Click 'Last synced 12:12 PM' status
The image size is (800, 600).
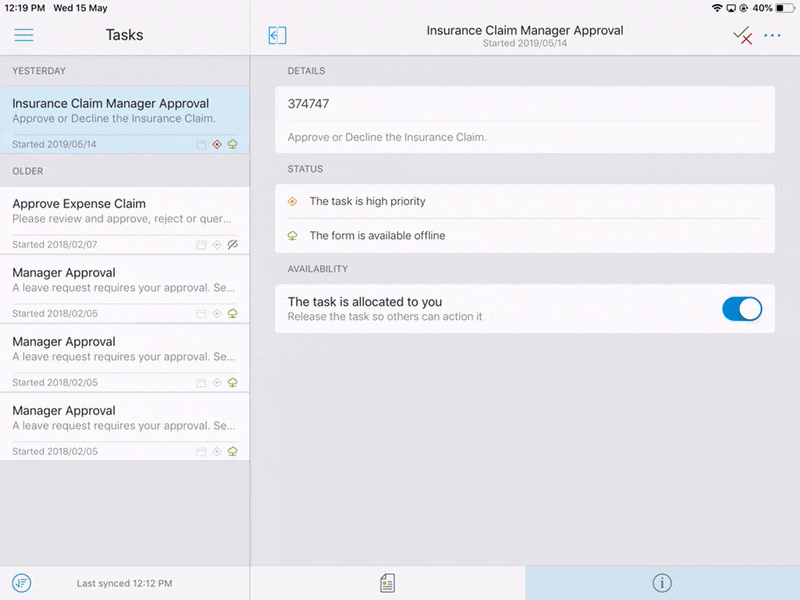pyautogui.click(x=124, y=583)
